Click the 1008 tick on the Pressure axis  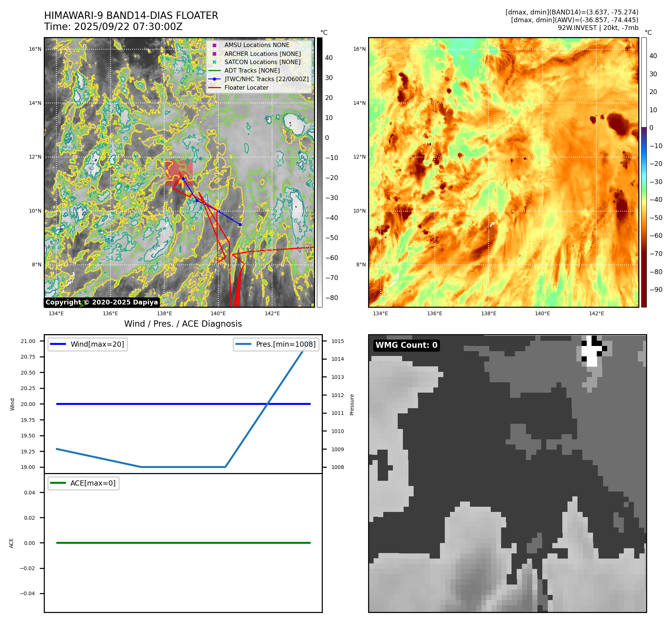[x=338, y=467]
